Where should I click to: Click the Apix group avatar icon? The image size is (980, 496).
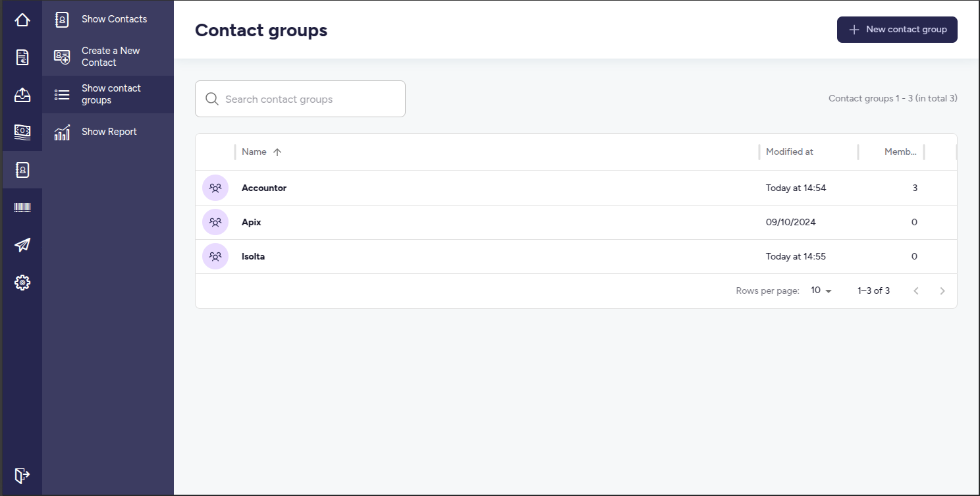(215, 222)
